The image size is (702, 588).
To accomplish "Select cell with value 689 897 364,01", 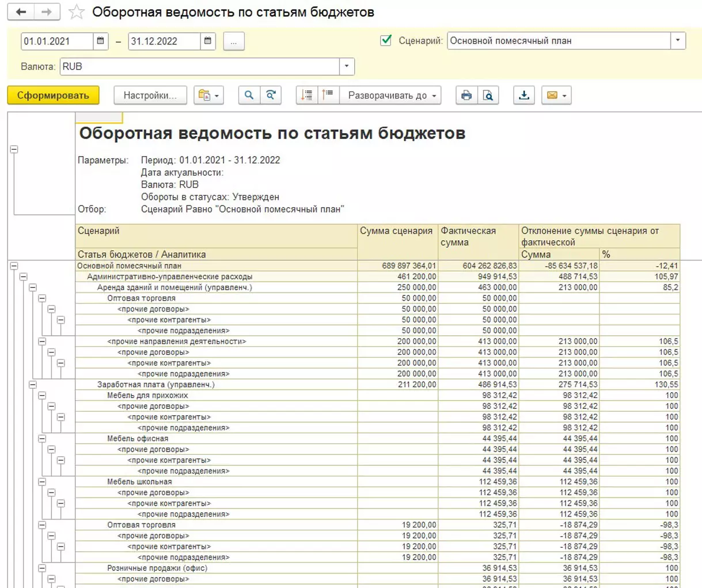I will click(397, 265).
